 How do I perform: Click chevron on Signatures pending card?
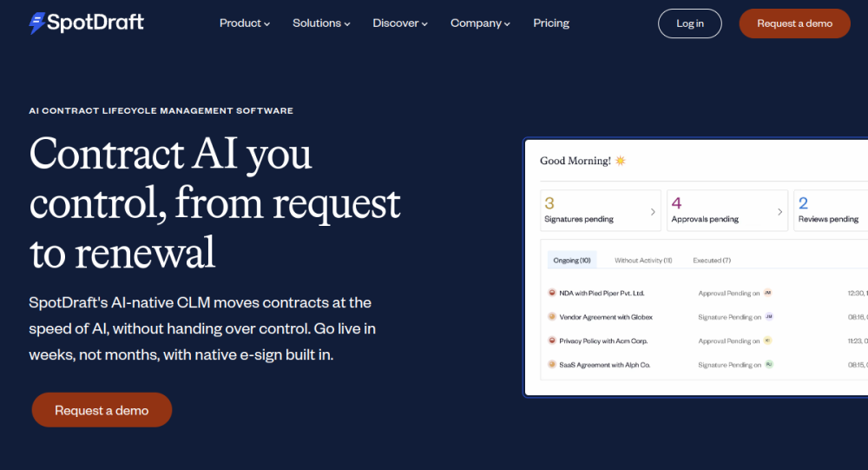(x=653, y=212)
